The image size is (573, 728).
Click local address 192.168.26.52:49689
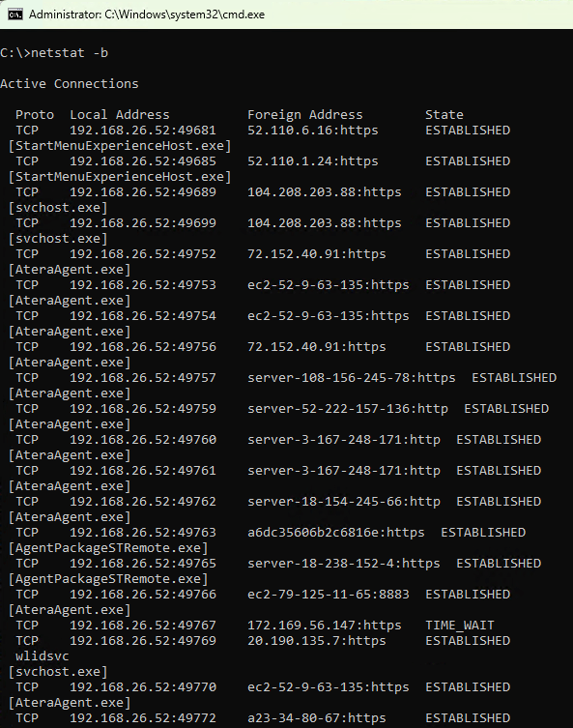(143, 192)
